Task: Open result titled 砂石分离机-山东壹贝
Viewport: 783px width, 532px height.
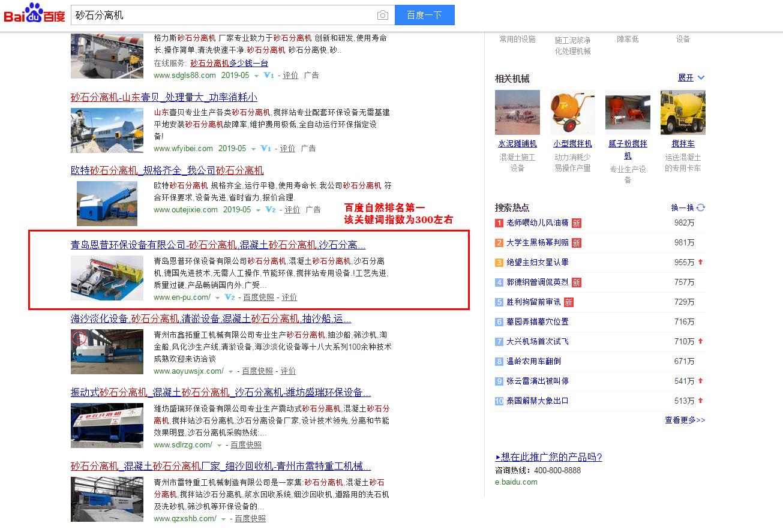Action: [x=164, y=97]
